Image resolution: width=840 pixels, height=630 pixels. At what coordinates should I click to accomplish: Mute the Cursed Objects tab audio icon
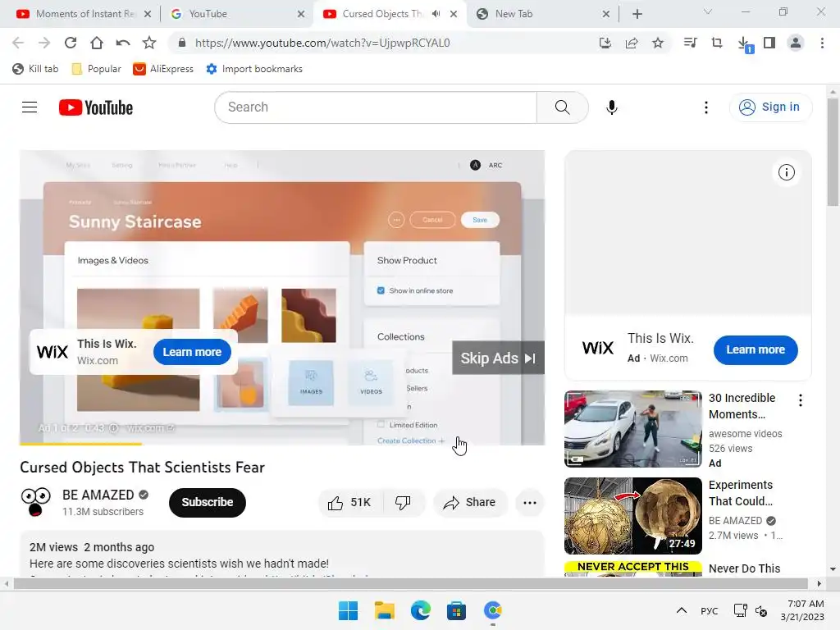click(436, 14)
